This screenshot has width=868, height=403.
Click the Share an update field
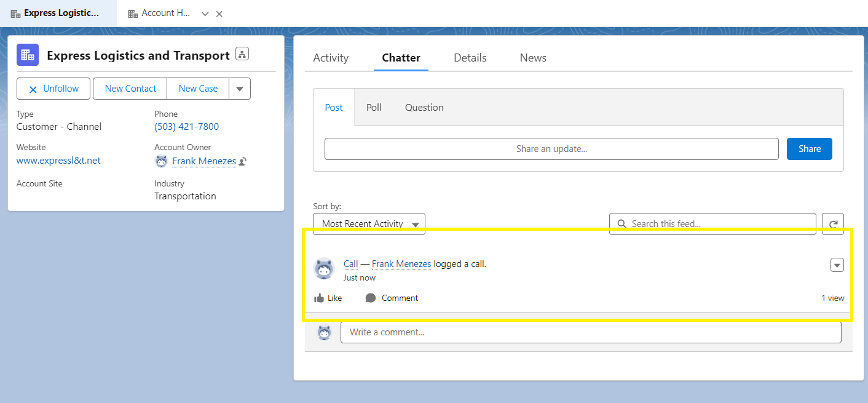pyautogui.click(x=551, y=149)
